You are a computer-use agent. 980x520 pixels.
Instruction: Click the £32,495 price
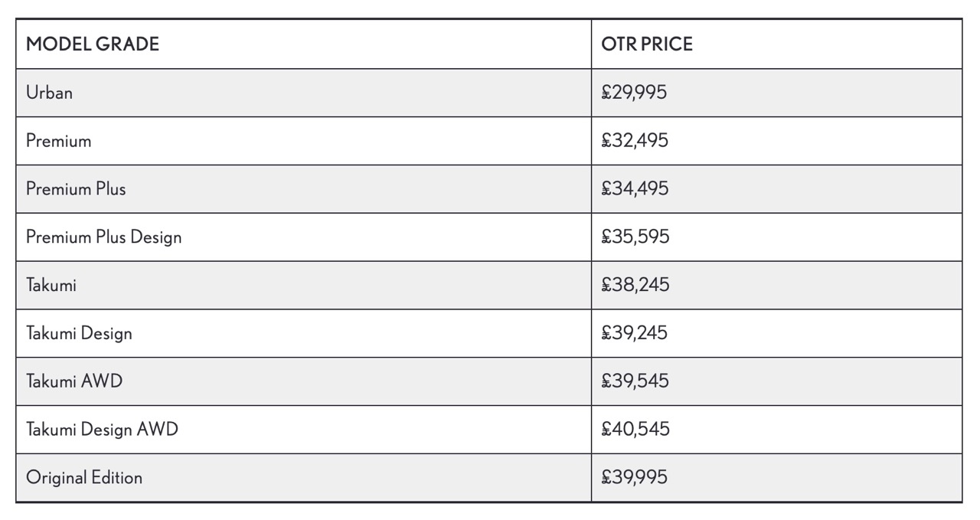coord(635,141)
